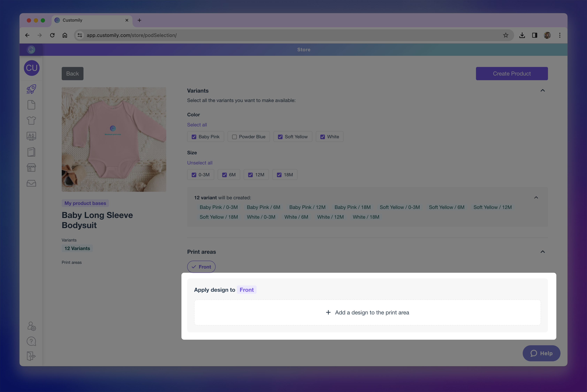Click the Unselect all sizes link
This screenshot has height=392, width=587.
pyautogui.click(x=199, y=163)
